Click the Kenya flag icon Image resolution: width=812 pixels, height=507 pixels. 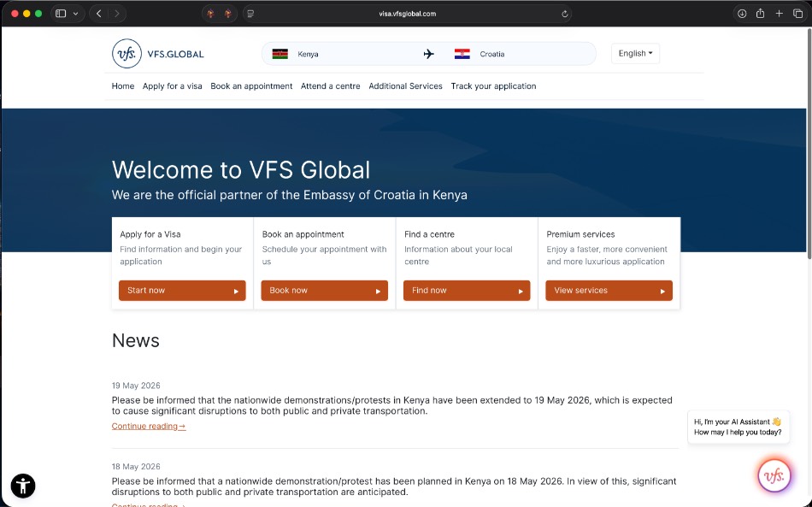click(280, 54)
